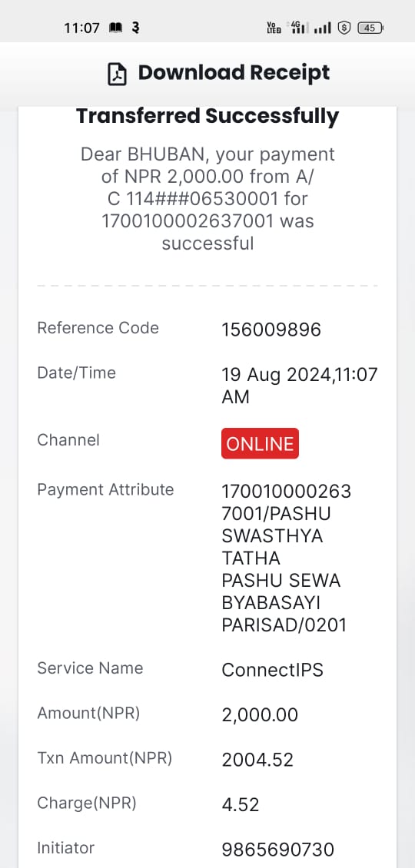Viewport: 415px width, 868px height.
Task: Tap the Transferred Successfully heading
Action: 207,117
